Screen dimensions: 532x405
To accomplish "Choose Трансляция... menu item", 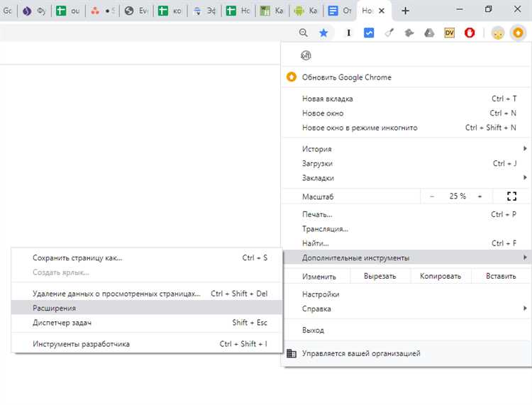I will tap(406, 229).
